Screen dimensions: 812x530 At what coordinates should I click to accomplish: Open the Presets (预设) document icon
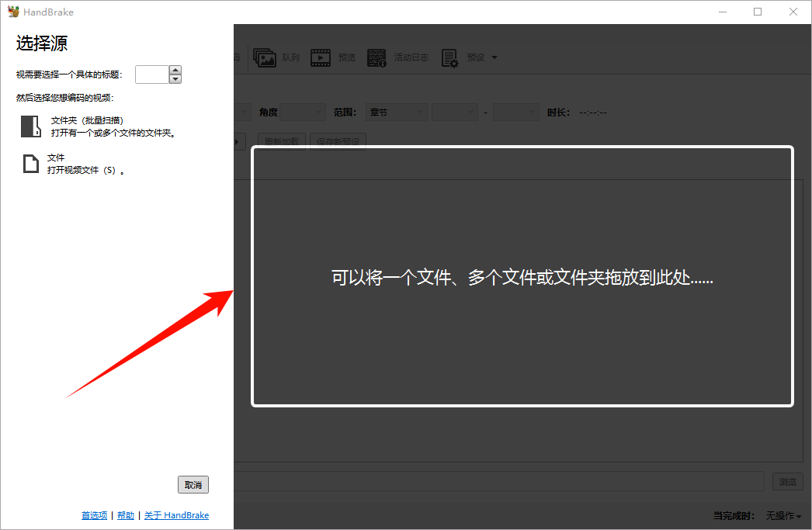pos(449,58)
